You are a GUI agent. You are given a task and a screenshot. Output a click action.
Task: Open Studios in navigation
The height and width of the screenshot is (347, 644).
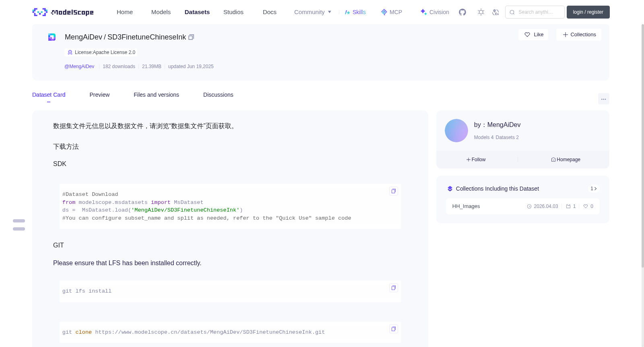pos(233,12)
